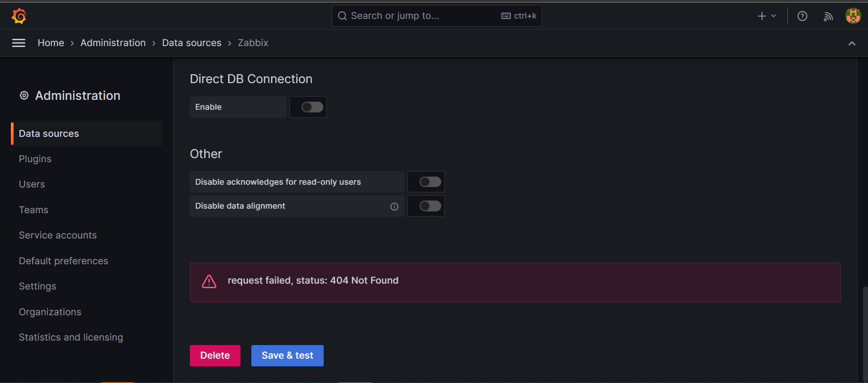The width and height of the screenshot is (868, 383).
Task: Go to Data sources breadcrumb
Action: pyautogui.click(x=192, y=43)
